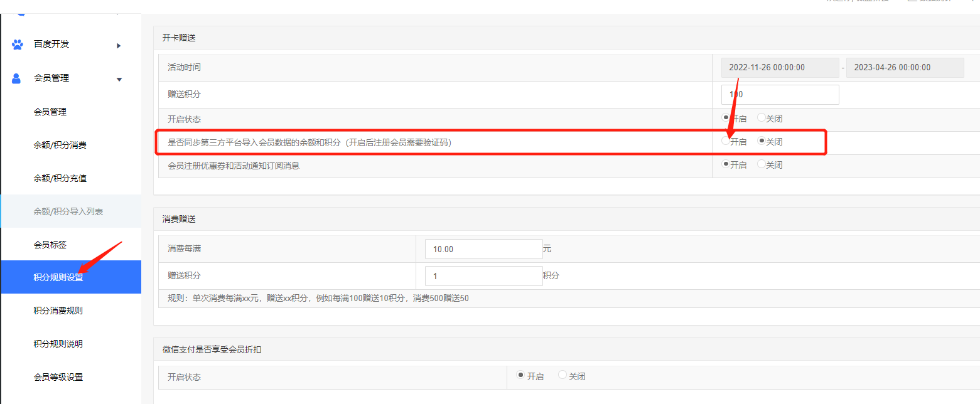The height and width of the screenshot is (404, 980).
Task: Click activity end date 2023-04-26 field
Action: click(905, 68)
